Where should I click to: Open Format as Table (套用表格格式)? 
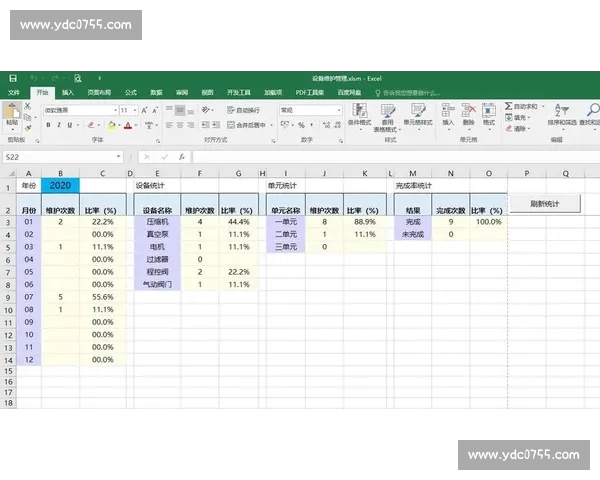tap(388, 118)
